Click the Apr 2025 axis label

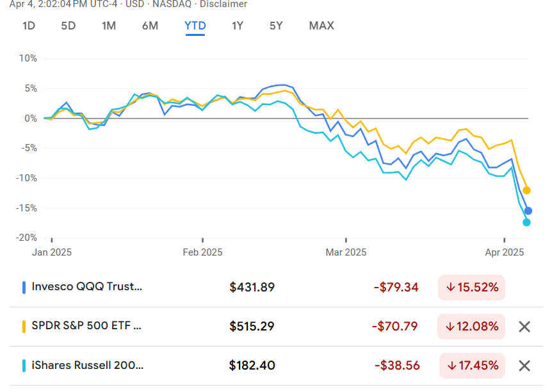coord(505,252)
